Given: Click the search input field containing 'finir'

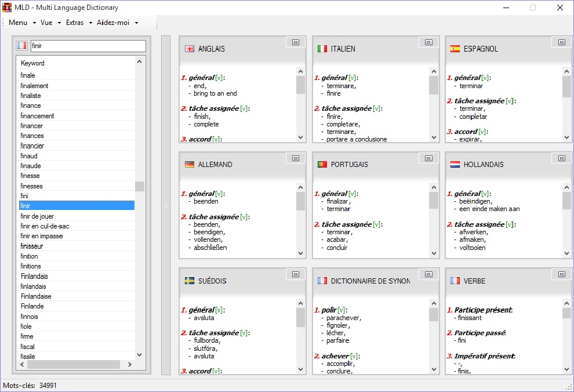Looking at the screenshot, I should tap(88, 46).
